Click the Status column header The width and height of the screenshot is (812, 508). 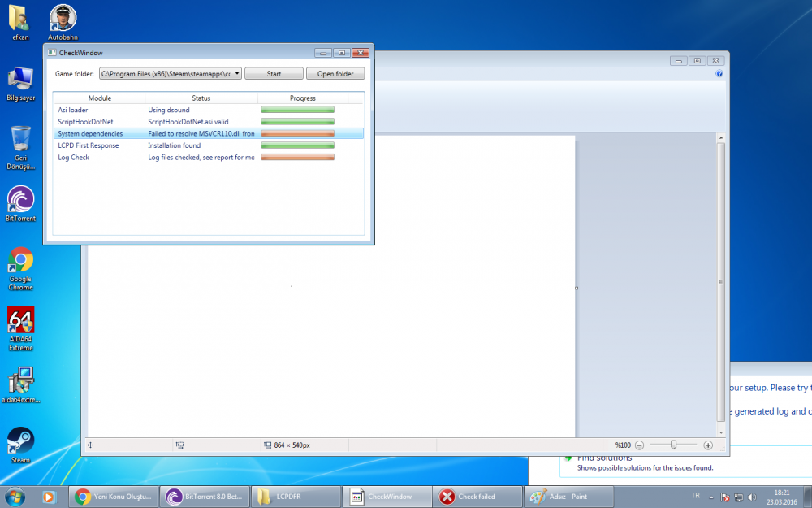(x=201, y=98)
